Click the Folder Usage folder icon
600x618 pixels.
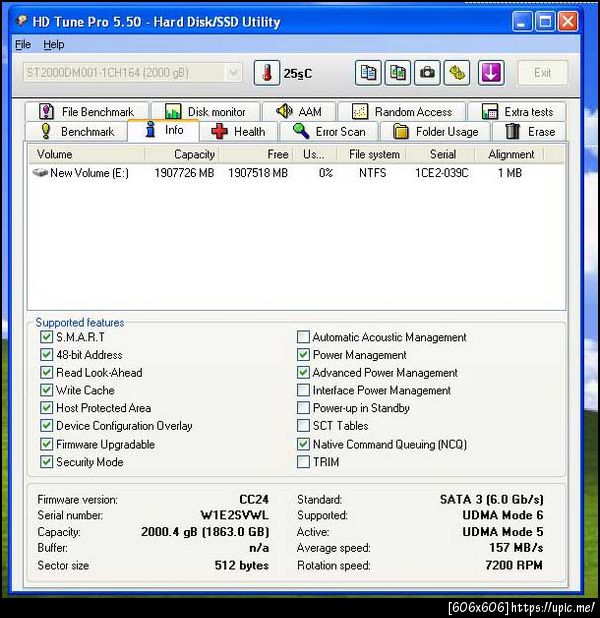[x=401, y=131]
